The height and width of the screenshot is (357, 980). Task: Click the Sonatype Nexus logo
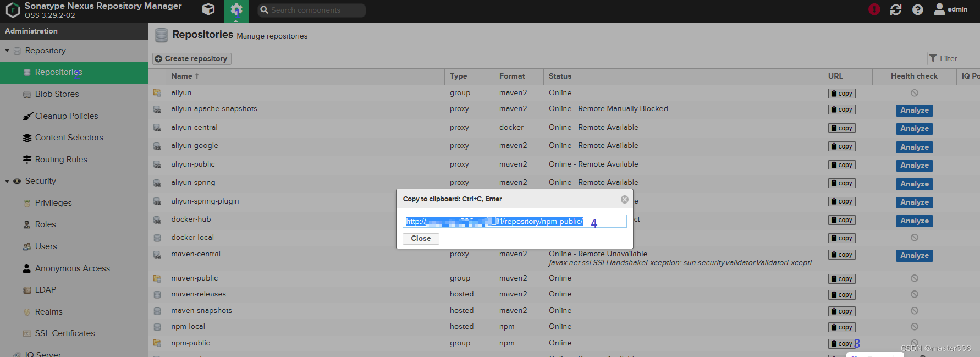[x=13, y=10]
